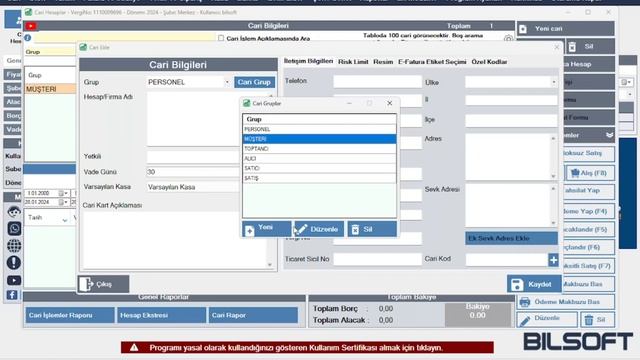Click bottom-right Sil trash button
640x360 pixels.
597,319
